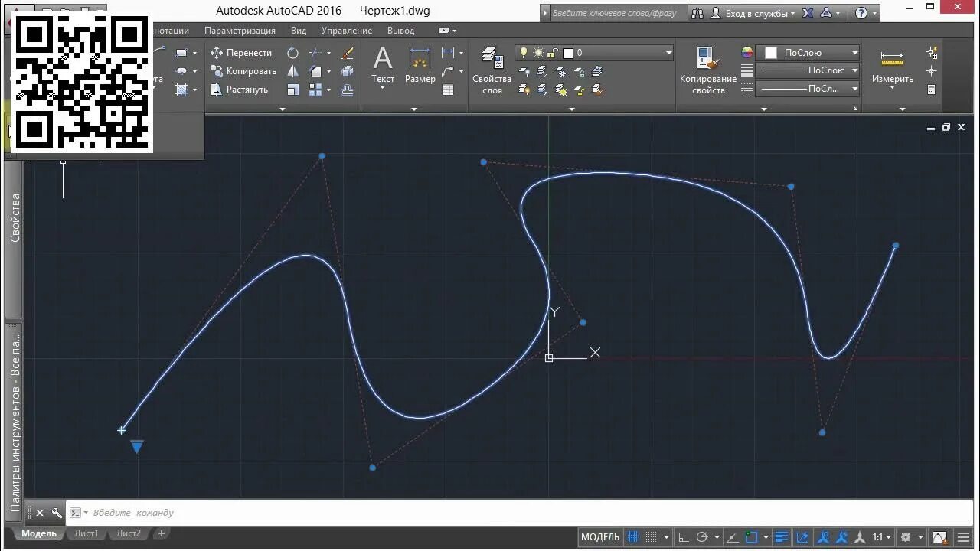Toggle lineweight display in status bar

[781, 537]
